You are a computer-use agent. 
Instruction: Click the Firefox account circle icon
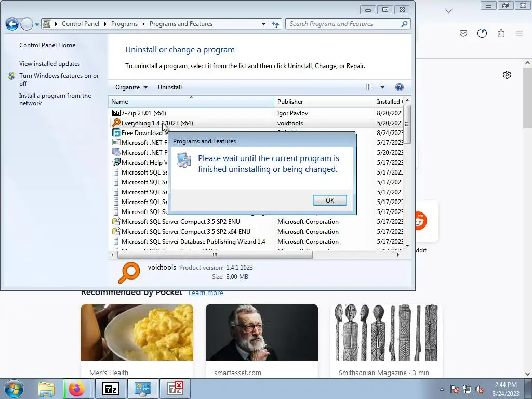[482, 33]
